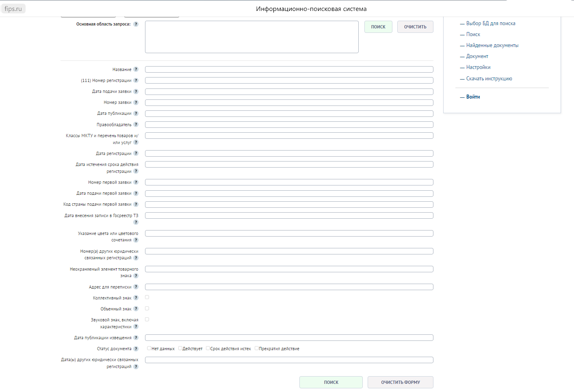This screenshot has height=392, width=574.
Task: Click help icon beside Объемный знак
Action: click(136, 309)
